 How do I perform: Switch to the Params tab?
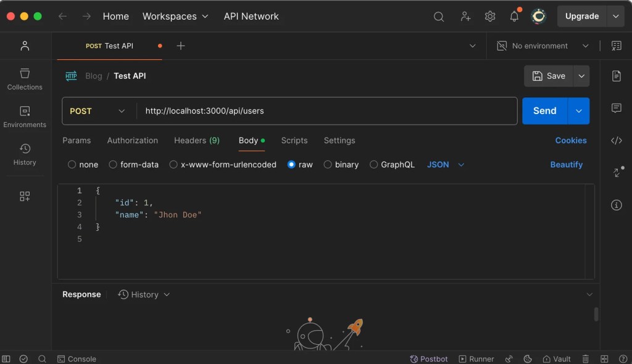point(77,140)
